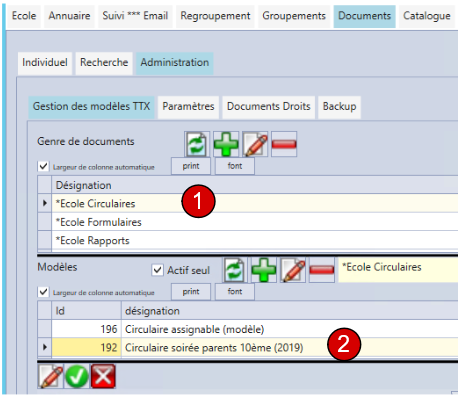
Task: Open the Regroupement tab
Action: pos(215,16)
